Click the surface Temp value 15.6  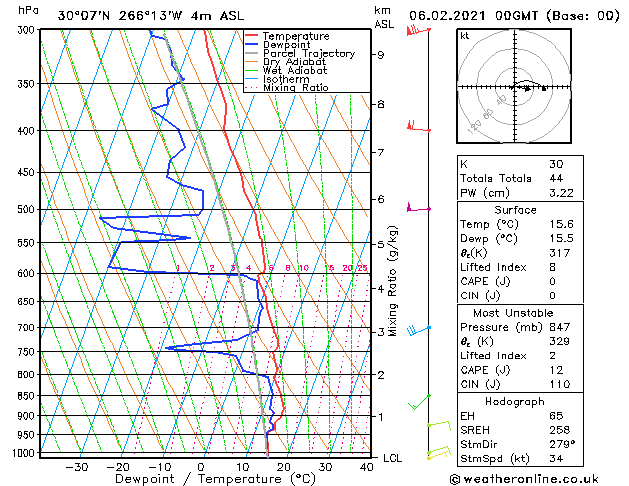click(x=561, y=224)
